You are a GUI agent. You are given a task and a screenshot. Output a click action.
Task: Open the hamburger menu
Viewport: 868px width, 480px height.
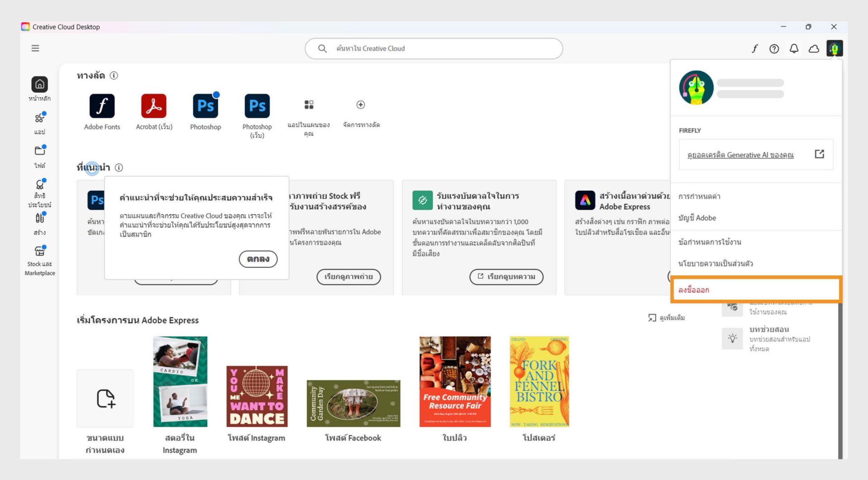click(35, 48)
